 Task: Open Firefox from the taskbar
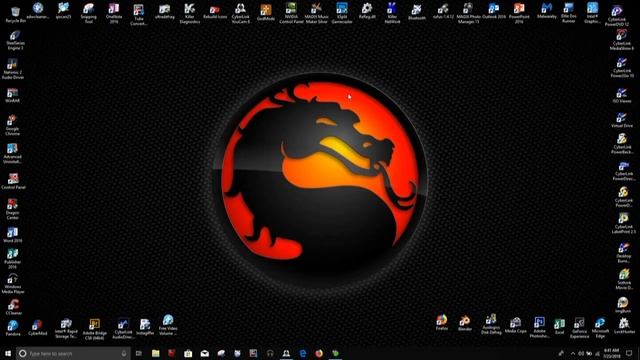(x=319, y=353)
